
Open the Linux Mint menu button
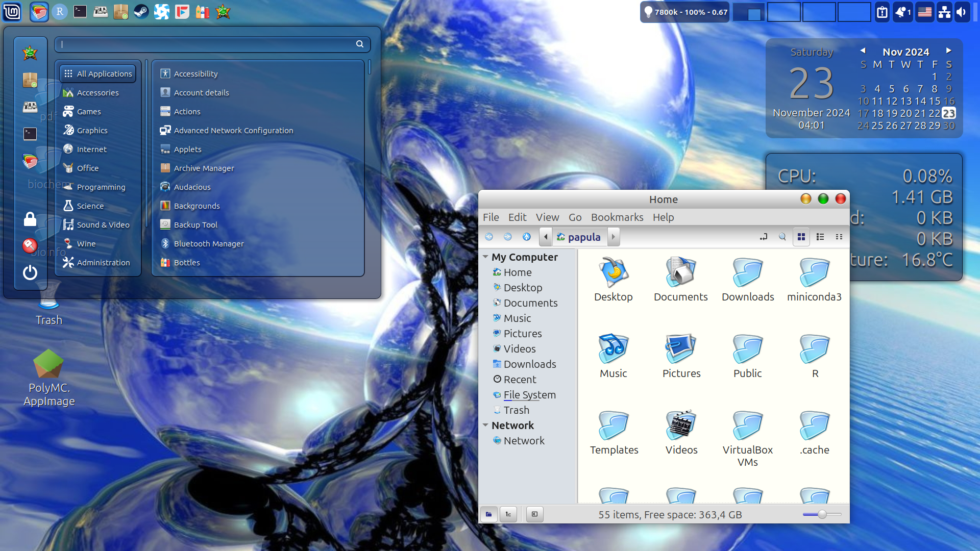coord(12,12)
